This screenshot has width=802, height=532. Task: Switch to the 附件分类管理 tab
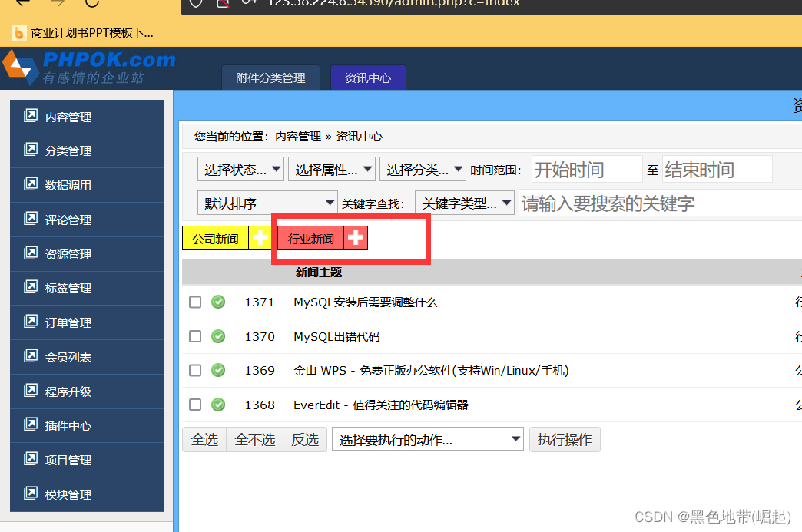pos(270,78)
